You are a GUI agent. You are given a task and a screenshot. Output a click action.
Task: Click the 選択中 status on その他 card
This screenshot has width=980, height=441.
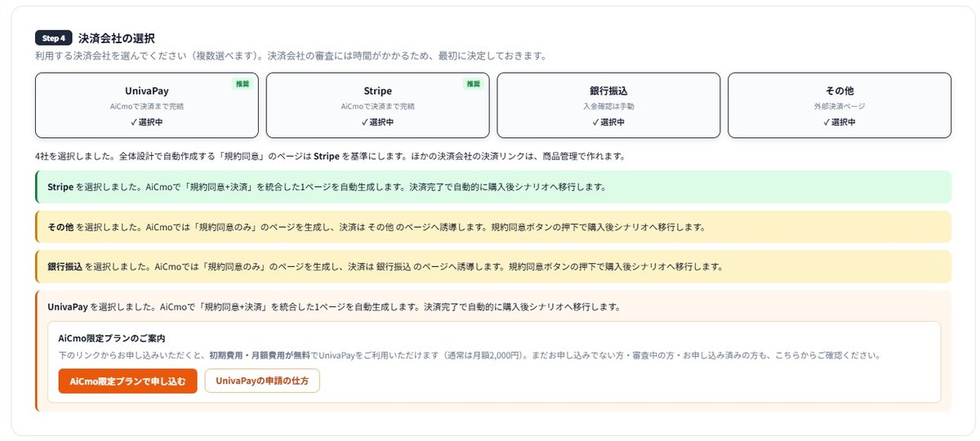click(x=840, y=122)
